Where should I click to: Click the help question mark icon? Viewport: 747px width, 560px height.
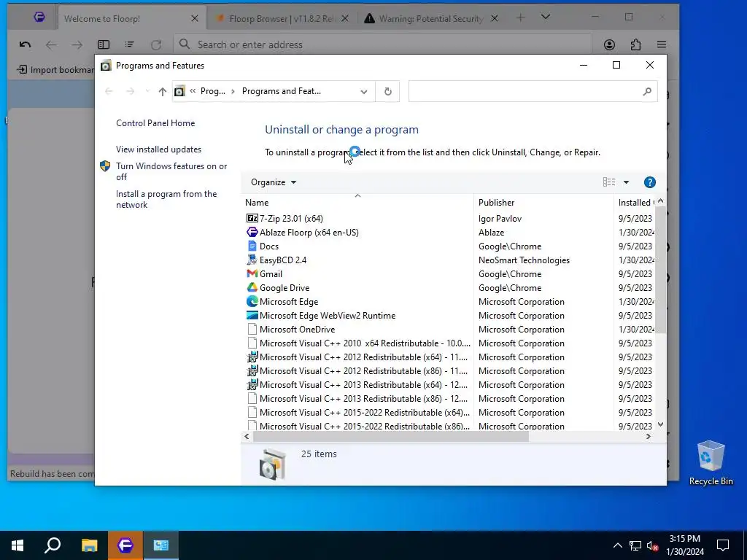[649, 182]
